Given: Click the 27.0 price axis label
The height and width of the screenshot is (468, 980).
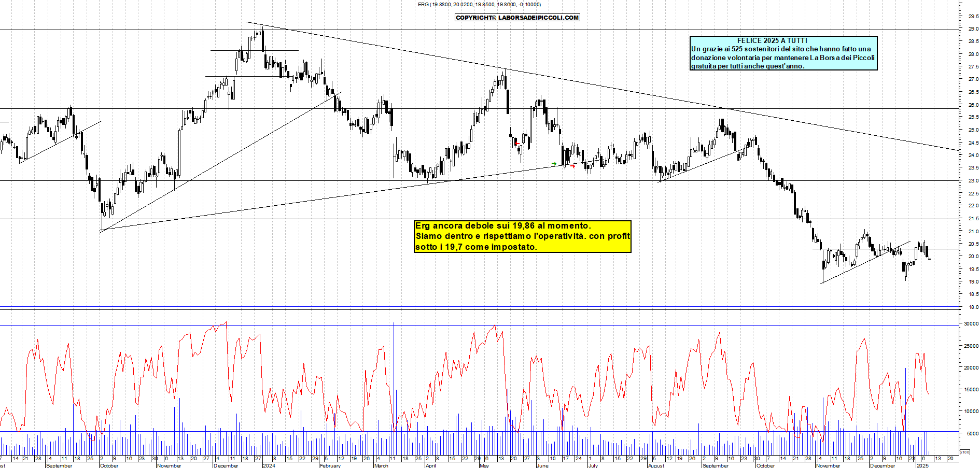Looking at the screenshot, I should point(973,79).
